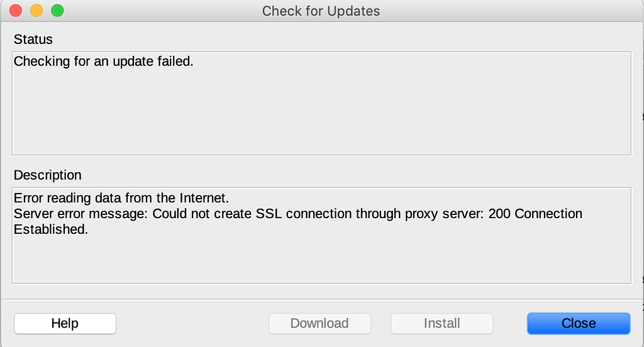Image resolution: width=644 pixels, height=347 pixels.
Task: Click the Check for Updates title bar
Action: pyautogui.click(x=321, y=11)
